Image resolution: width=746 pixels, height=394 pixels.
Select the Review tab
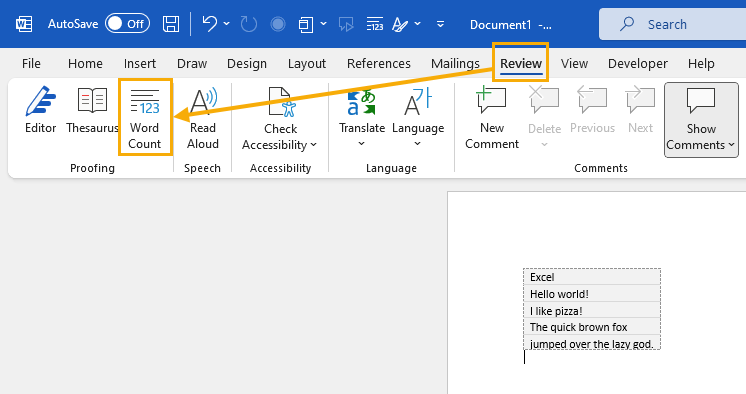click(x=521, y=63)
